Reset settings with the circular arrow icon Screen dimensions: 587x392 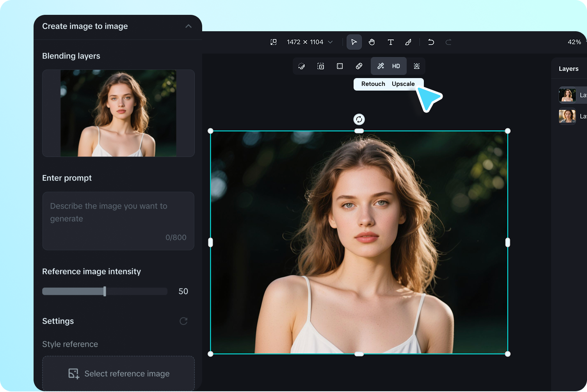point(183,321)
